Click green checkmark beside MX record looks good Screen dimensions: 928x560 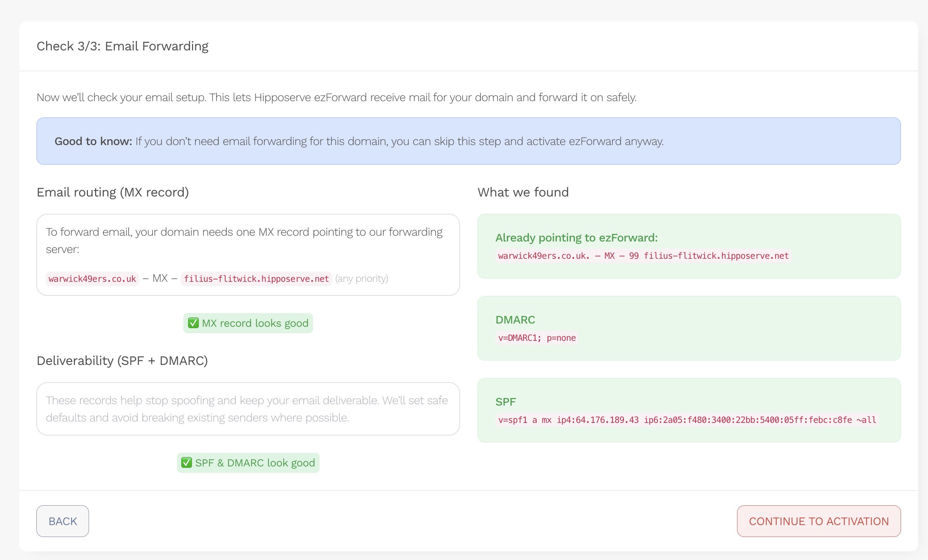point(193,323)
